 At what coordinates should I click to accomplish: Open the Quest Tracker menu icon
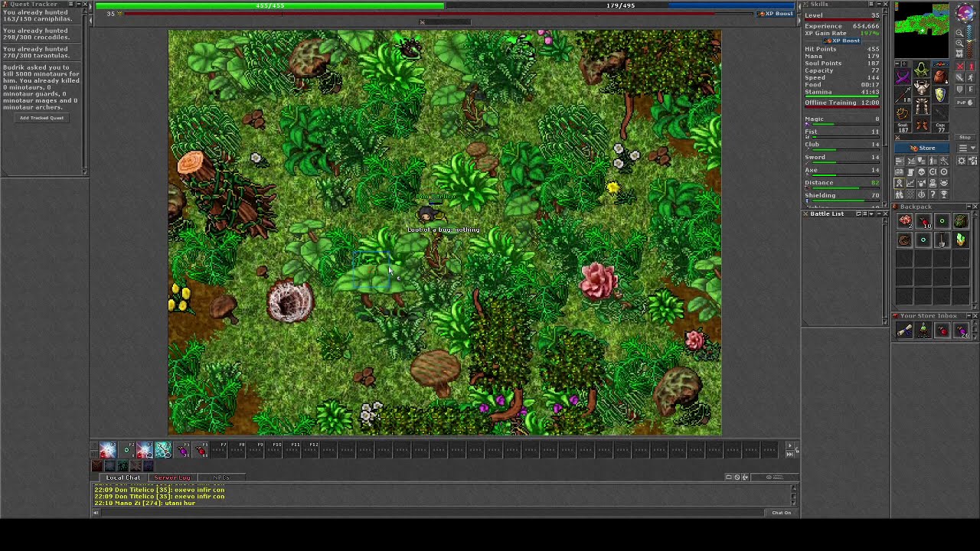pos(71,4)
